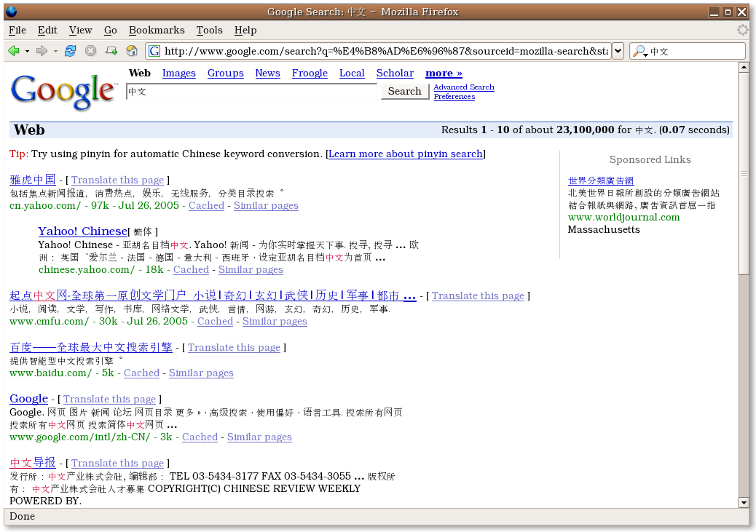The image size is (756, 532).
Task: Click the URL address field
Action: coord(386,51)
